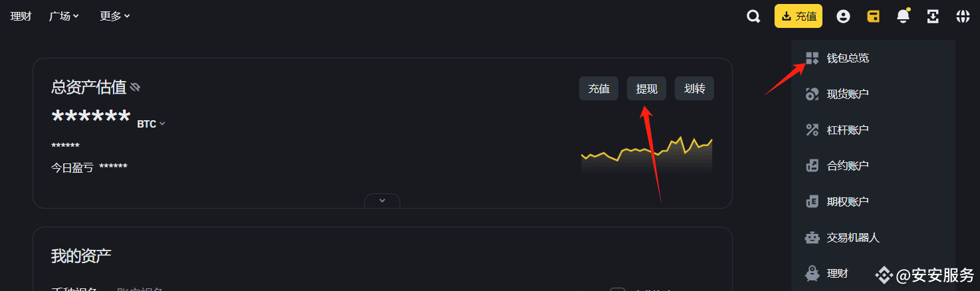
Task: Open the language globe icon
Action: (963, 17)
